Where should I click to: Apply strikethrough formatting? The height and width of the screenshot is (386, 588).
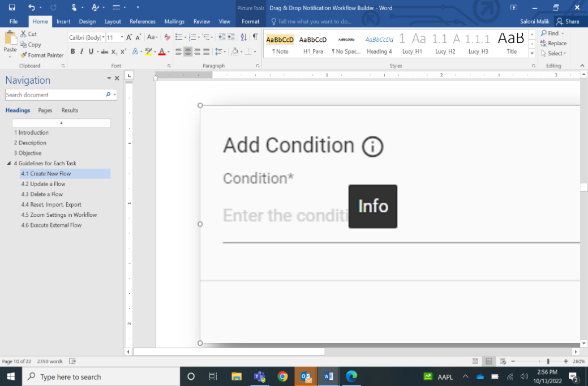pyautogui.click(x=104, y=52)
